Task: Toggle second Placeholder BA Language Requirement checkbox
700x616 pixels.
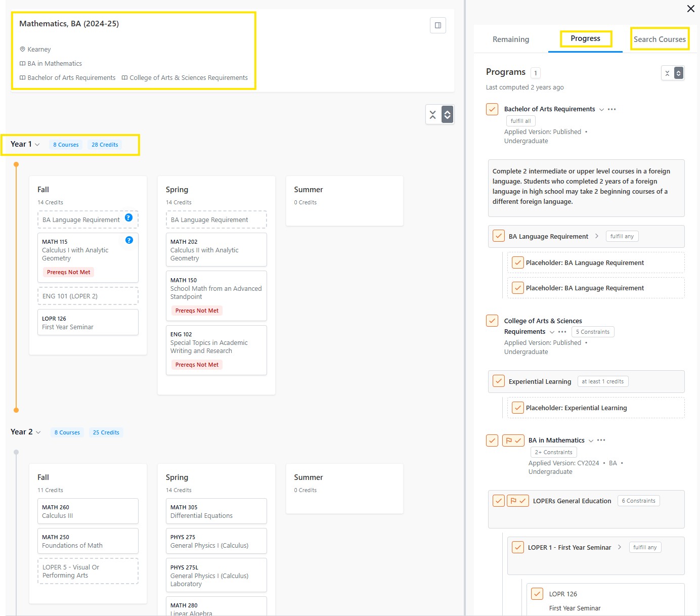Action: coord(518,288)
